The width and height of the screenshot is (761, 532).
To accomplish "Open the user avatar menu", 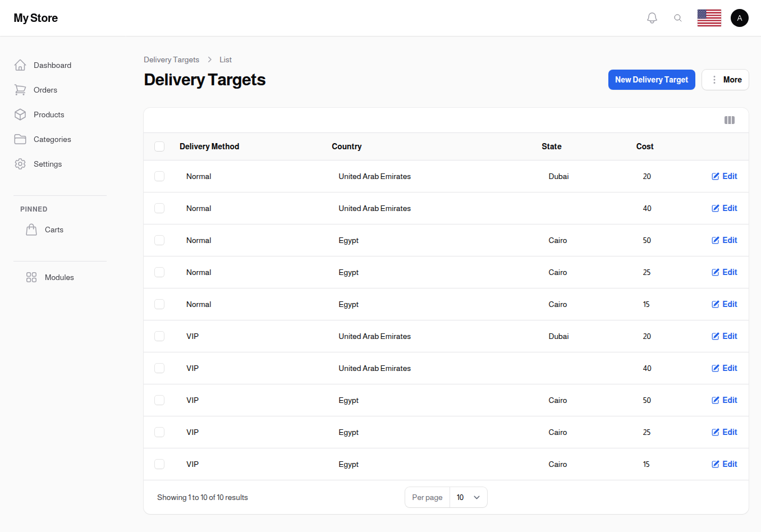I will (740, 17).
